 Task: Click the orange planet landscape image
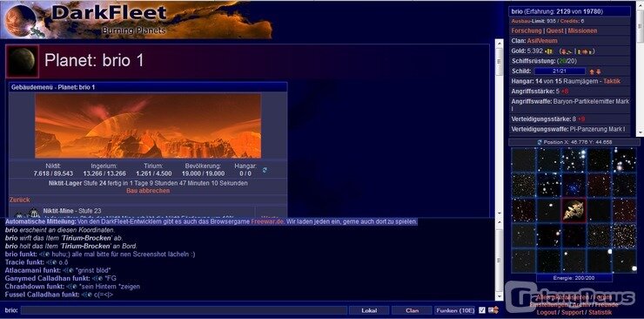(148, 126)
